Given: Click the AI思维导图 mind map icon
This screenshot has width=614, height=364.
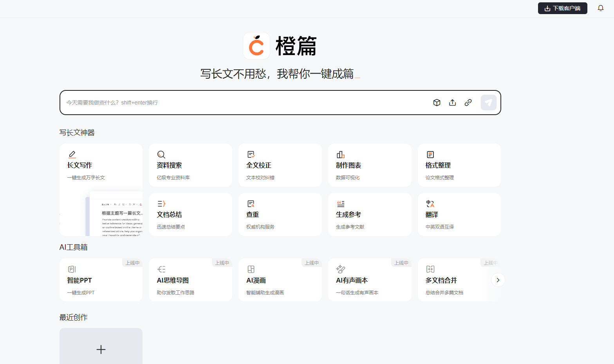Looking at the screenshot, I should [161, 269].
